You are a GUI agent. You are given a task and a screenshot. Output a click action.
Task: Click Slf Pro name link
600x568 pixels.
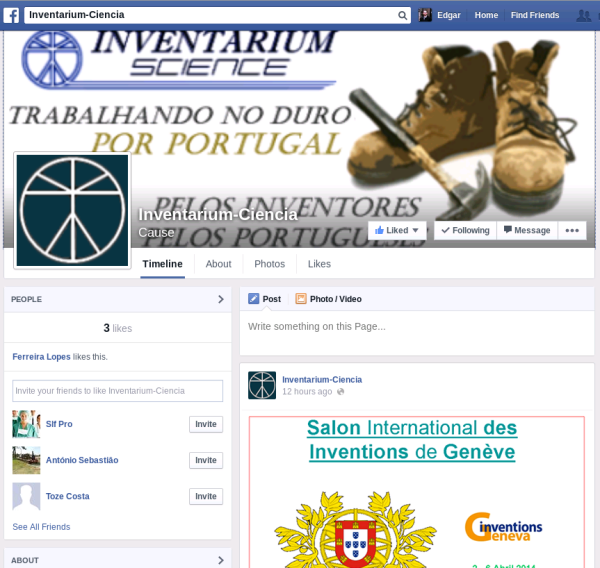(59, 424)
